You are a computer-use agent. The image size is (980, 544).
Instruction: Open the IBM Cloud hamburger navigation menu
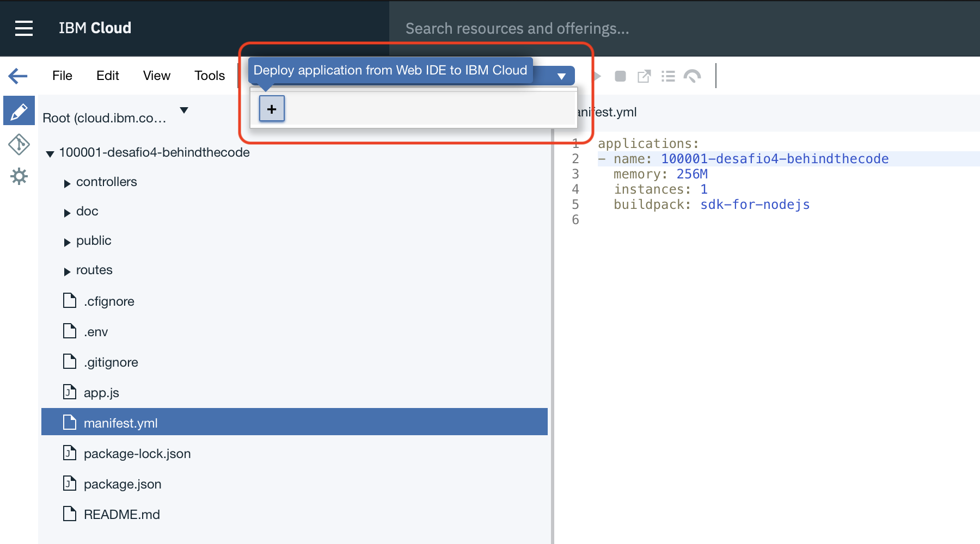(24, 28)
